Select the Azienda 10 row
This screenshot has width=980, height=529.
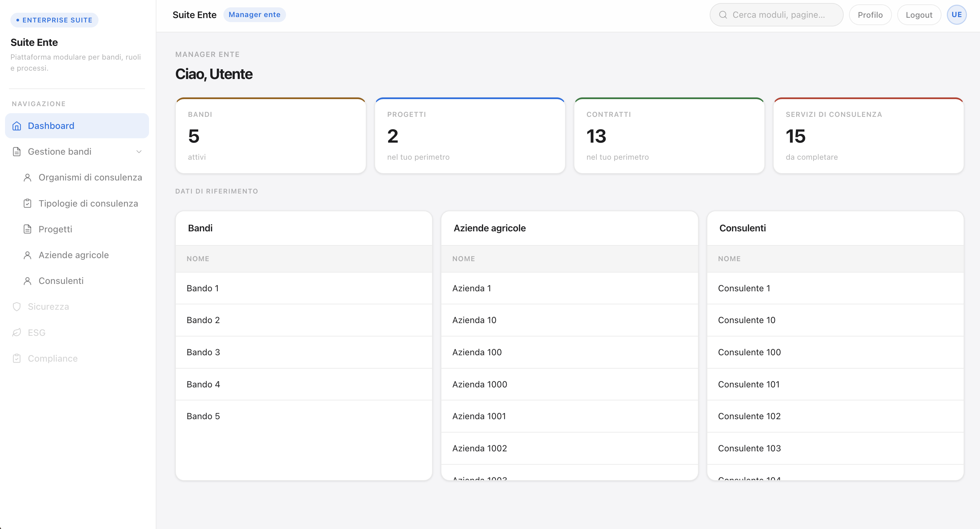pos(569,320)
